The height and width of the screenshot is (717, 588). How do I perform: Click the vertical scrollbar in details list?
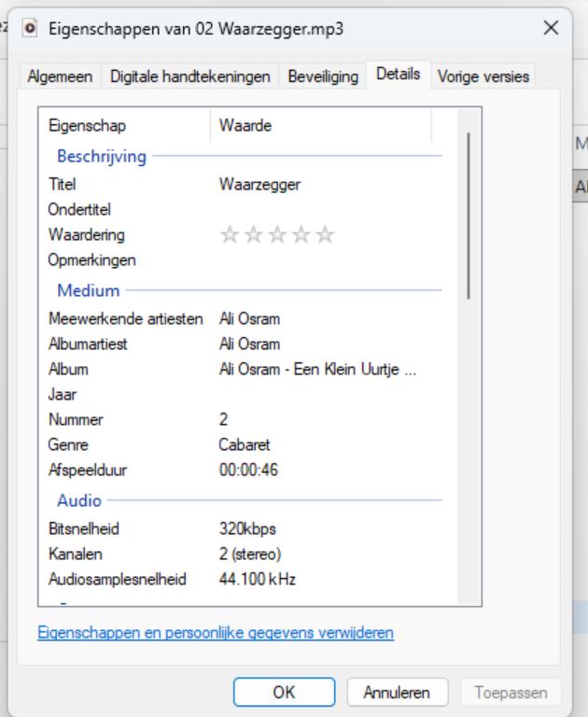(x=468, y=215)
